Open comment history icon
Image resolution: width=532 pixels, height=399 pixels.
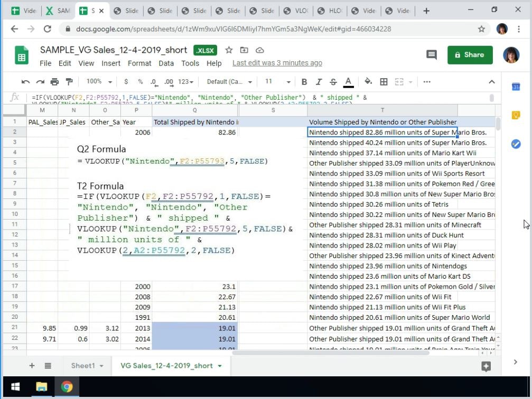[x=432, y=55]
